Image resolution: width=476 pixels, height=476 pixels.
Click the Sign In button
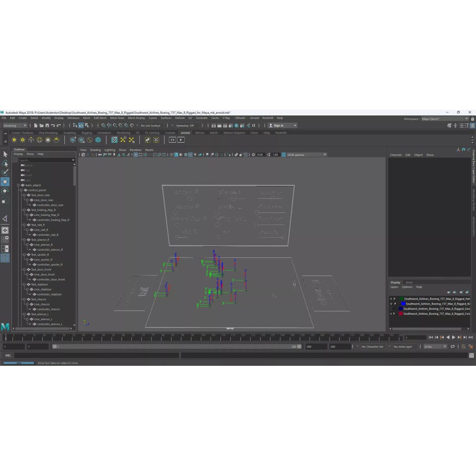[283, 126]
